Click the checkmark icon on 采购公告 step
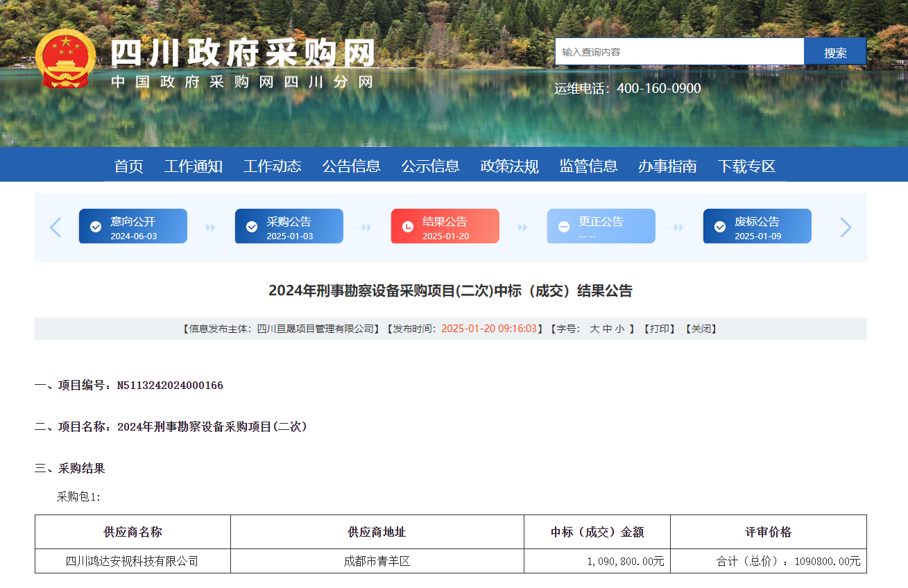This screenshot has width=908, height=588. click(x=252, y=227)
